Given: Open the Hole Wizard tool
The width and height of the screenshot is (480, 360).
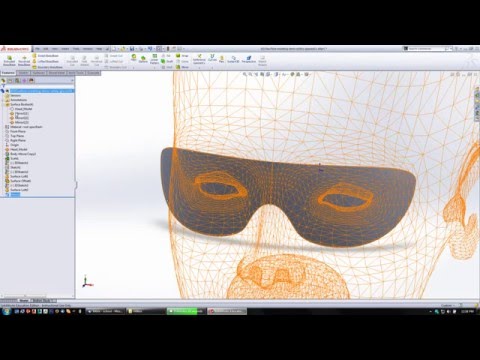Looking at the screenshot, I should click(x=84, y=60).
